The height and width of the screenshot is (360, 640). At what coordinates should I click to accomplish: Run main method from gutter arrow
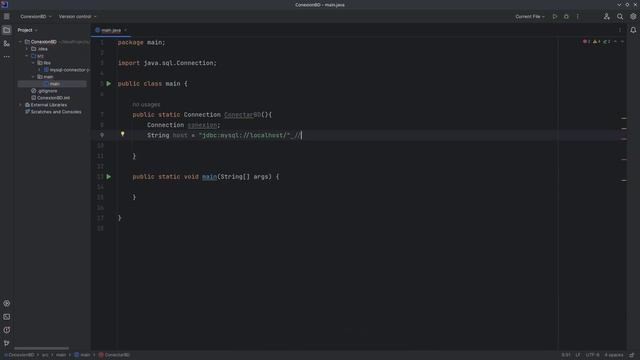click(109, 177)
